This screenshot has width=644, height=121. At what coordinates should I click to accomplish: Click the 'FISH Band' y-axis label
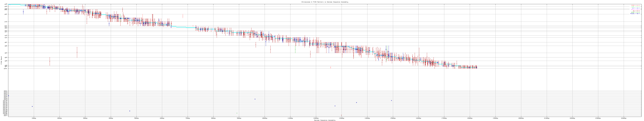point(2,60)
